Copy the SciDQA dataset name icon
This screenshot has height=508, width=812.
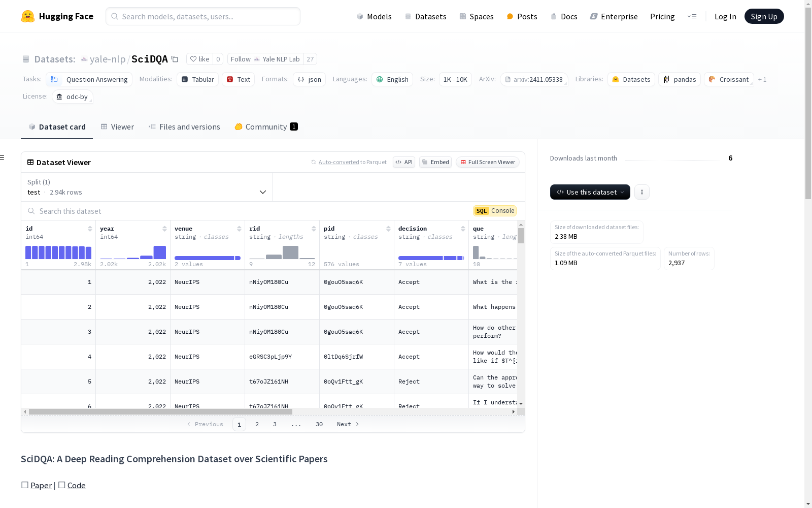click(175, 59)
